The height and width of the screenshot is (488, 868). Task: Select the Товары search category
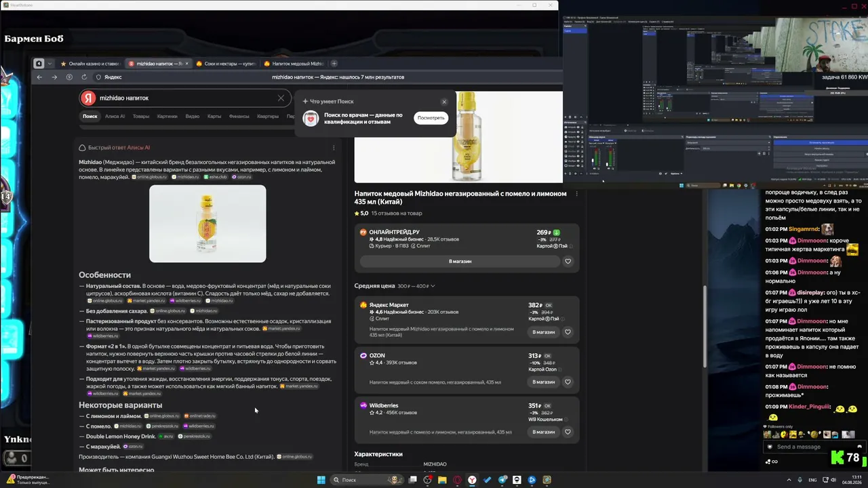(141, 117)
